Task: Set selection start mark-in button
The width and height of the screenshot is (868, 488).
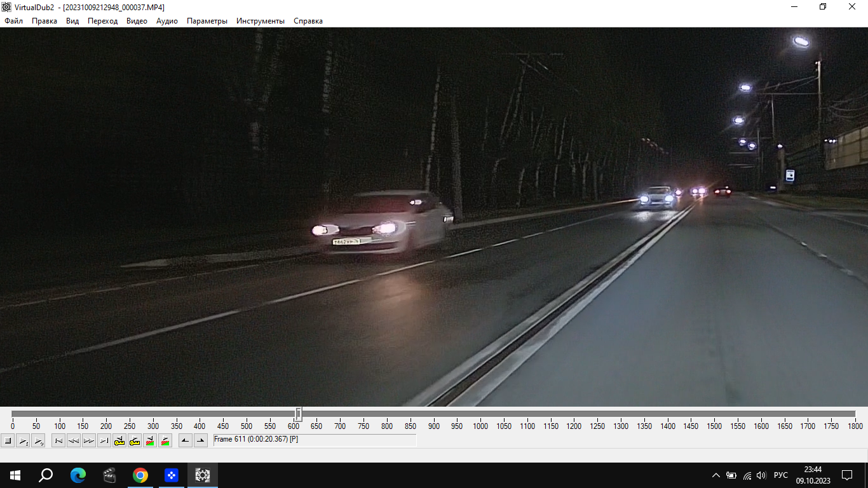Action: [185, 440]
